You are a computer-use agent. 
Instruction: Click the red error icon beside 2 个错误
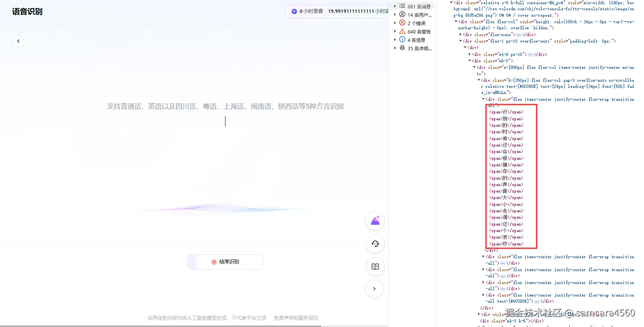402,23
